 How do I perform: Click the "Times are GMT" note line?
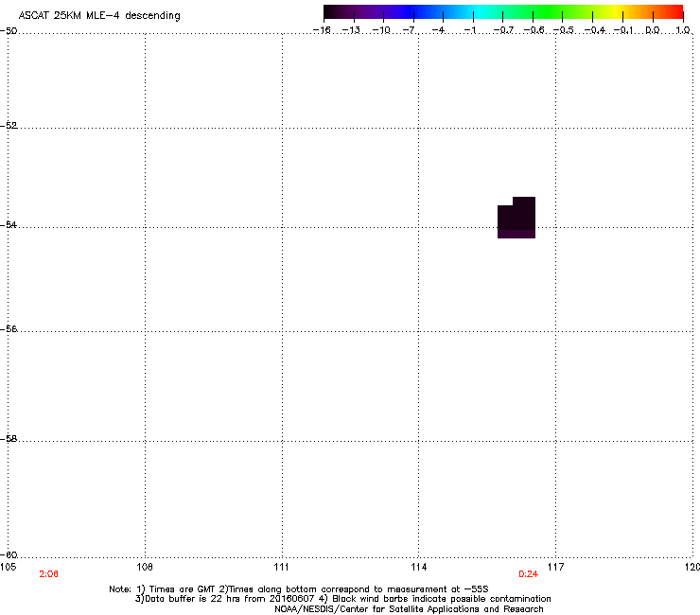click(299, 589)
